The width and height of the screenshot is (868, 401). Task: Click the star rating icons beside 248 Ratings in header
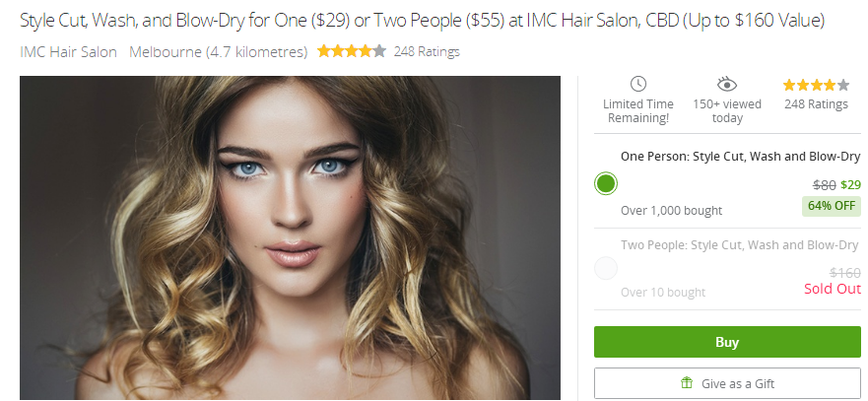(352, 51)
